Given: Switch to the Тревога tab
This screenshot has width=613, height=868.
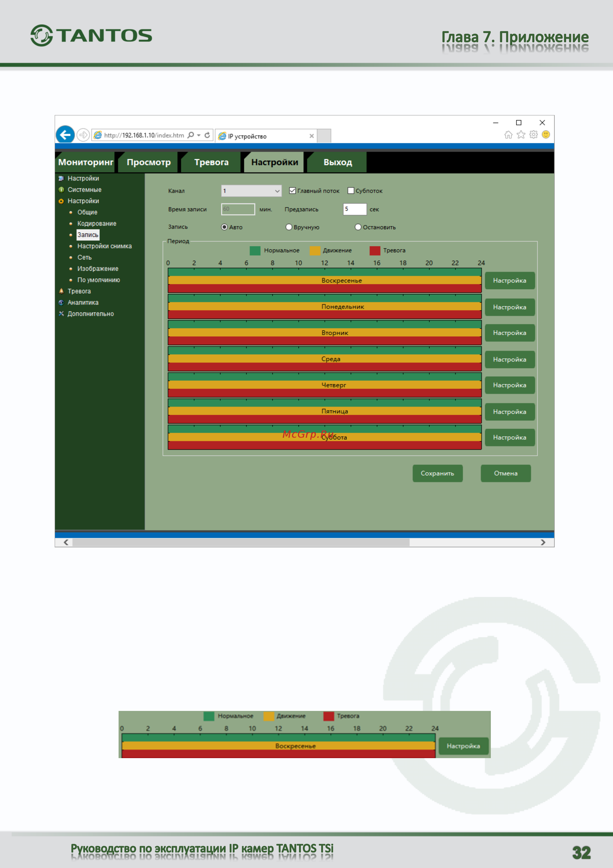Looking at the screenshot, I should tap(211, 162).
